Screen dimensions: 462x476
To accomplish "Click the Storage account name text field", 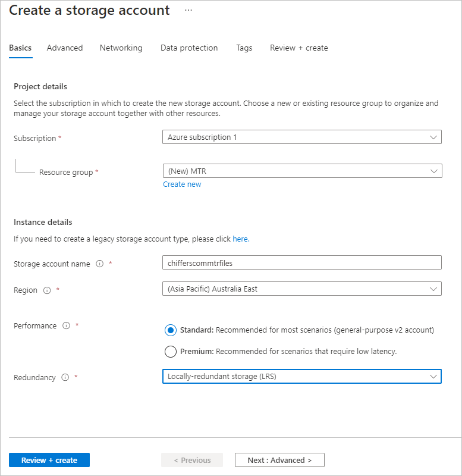I will (x=301, y=262).
